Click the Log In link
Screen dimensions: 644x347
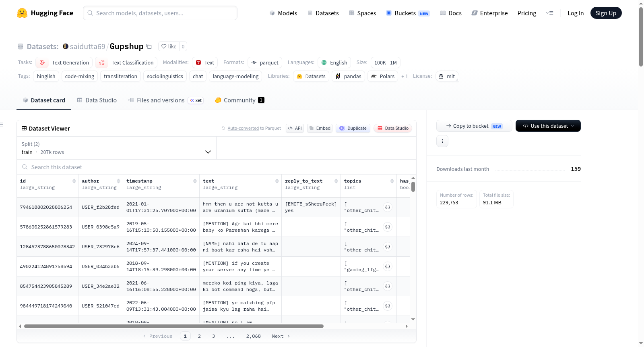[x=576, y=13]
